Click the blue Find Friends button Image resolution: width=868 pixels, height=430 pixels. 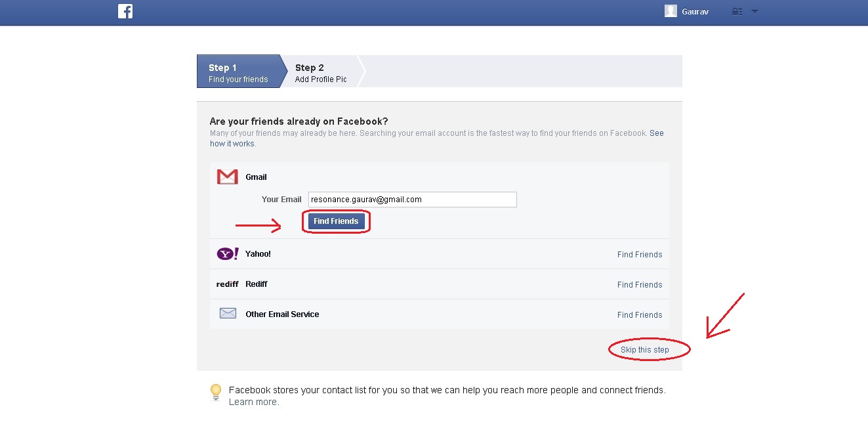336,221
